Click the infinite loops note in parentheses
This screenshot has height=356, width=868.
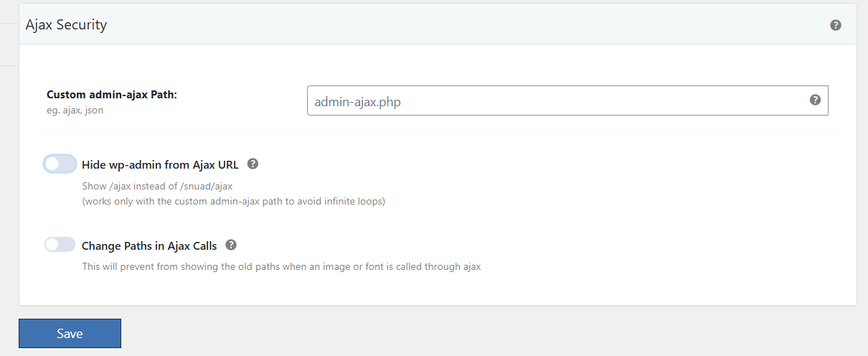[x=234, y=202]
